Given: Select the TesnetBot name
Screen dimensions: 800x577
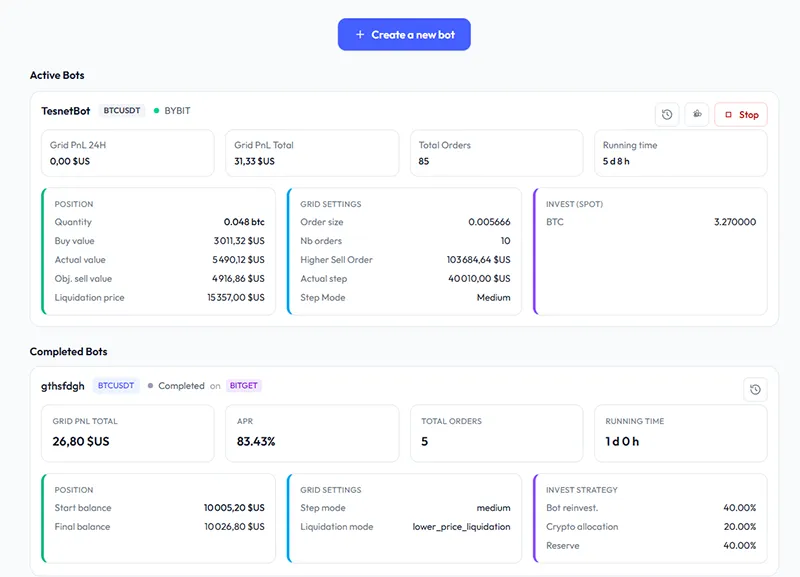Looking at the screenshot, I should click(66, 111).
